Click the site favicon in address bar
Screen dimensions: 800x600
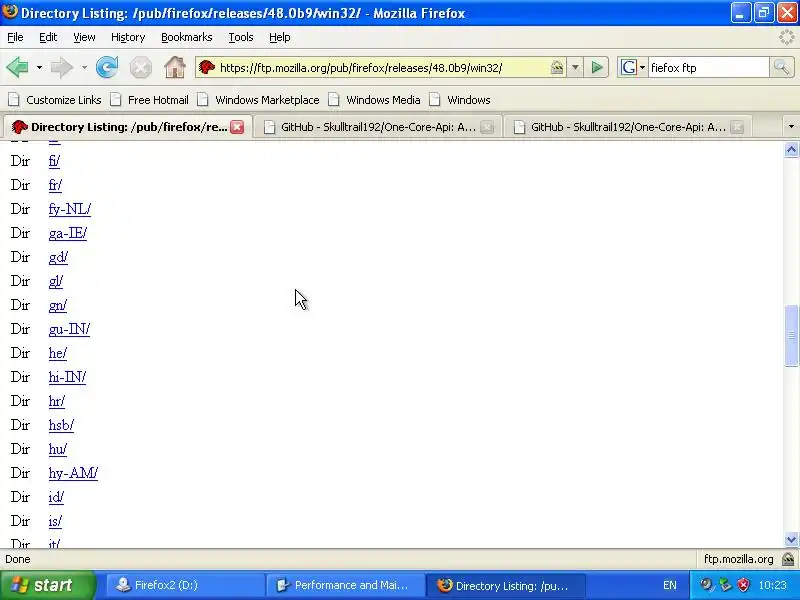pos(207,67)
